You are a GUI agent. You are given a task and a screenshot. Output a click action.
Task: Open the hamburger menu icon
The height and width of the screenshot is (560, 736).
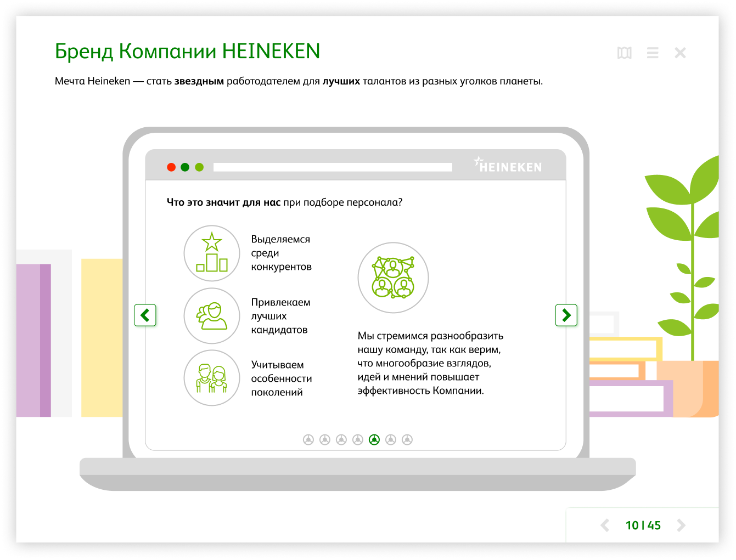pyautogui.click(x=652, y=53)
